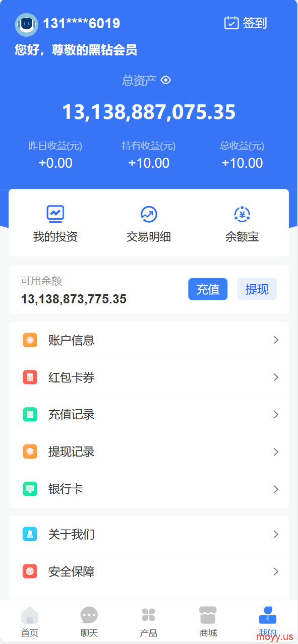
Task: Click the orange 账户信息 icon
Action: (x=30, y=340)
